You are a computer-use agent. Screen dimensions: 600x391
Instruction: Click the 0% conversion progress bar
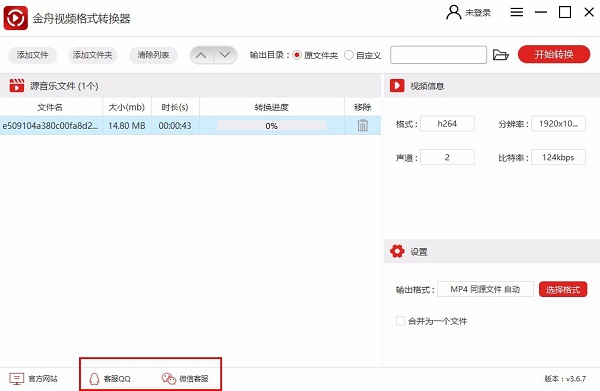coord(272,125)
